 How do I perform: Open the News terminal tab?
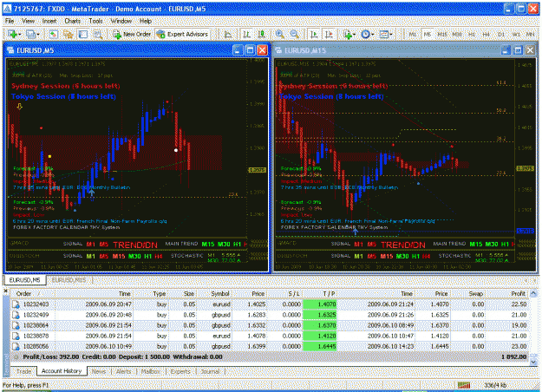tap(99, 371)
